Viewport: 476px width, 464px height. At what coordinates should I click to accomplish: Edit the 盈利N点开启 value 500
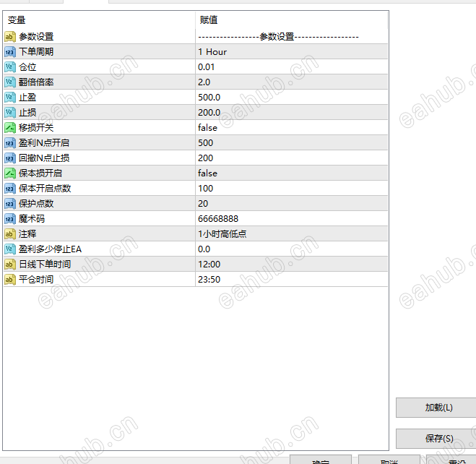click(x=291, y=142)
